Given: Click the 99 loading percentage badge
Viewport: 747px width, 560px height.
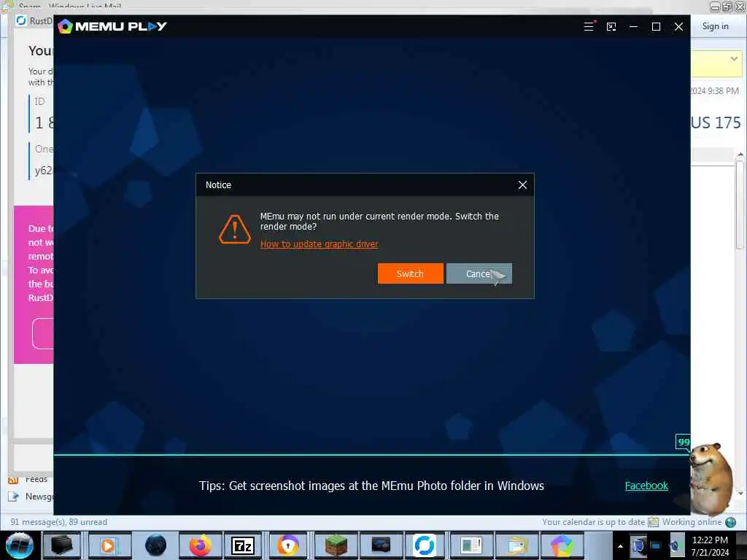Looking at the screenshot, I should click(x=683, y=442).
